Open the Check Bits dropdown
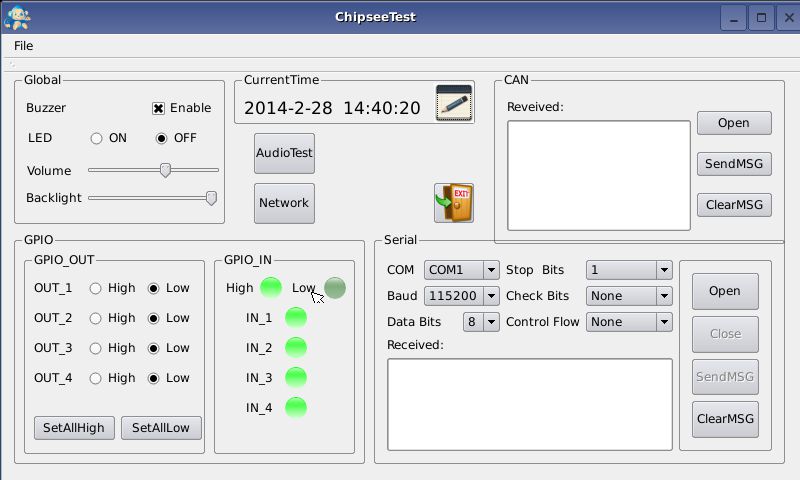The image size is (800, 480). (629, 296)
